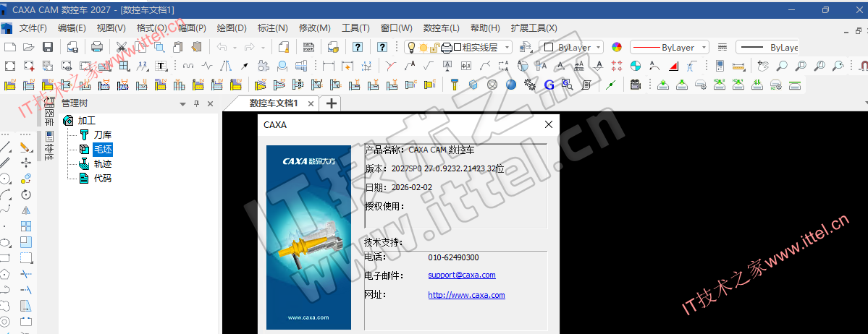Open the 绘图(D) menu
Screen dimensions: 868x334
pyautogui.click(x=232, y=28)
